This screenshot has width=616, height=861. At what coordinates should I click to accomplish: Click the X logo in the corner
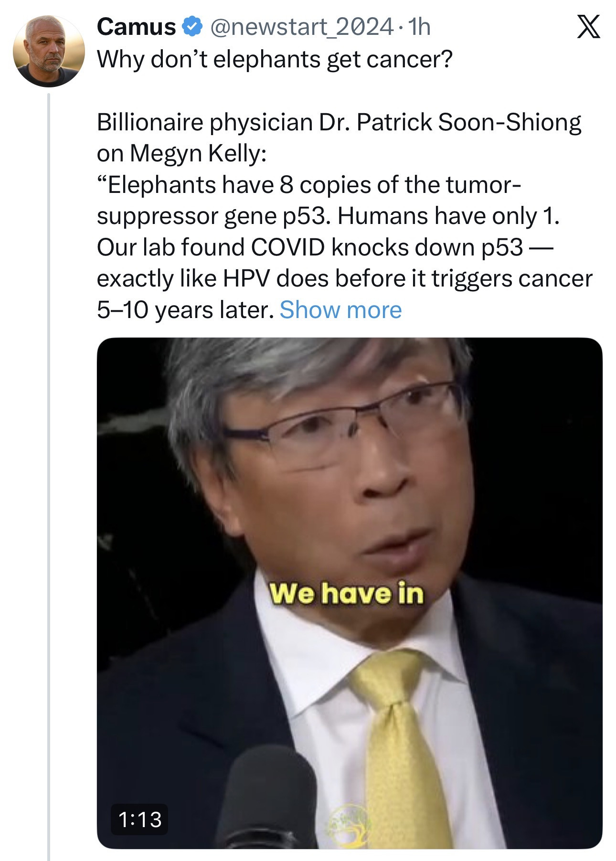point(588,27)
